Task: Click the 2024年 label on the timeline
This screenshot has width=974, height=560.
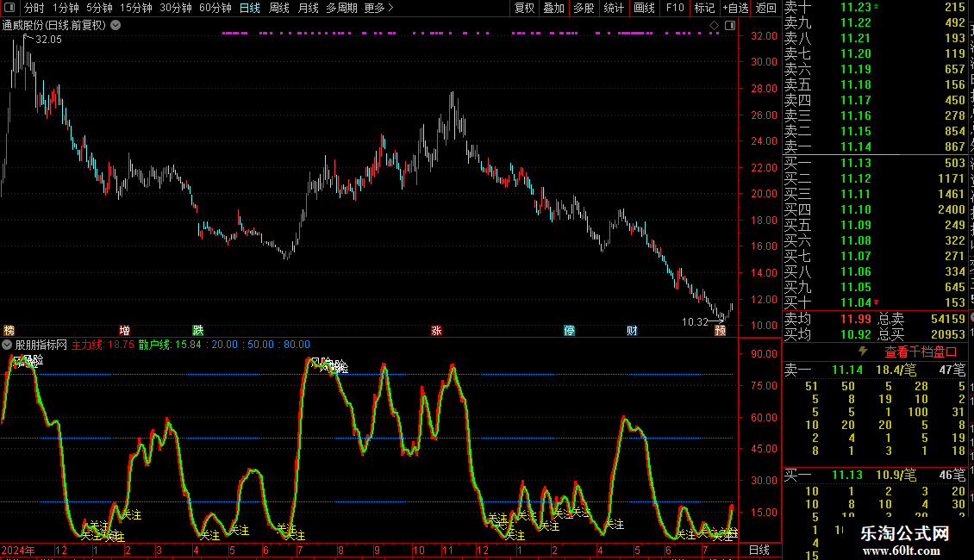Action: coord(18,550)
